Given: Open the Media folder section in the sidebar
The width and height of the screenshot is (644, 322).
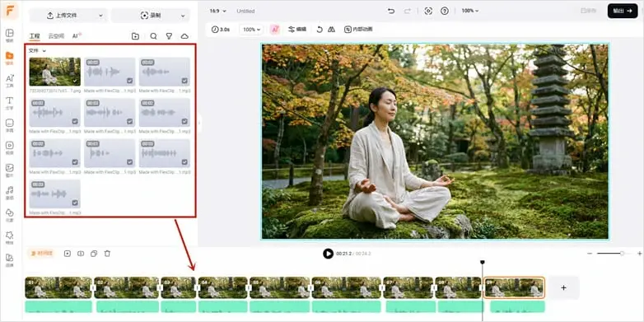Looking at the screenshot, I should pos(9,58).
